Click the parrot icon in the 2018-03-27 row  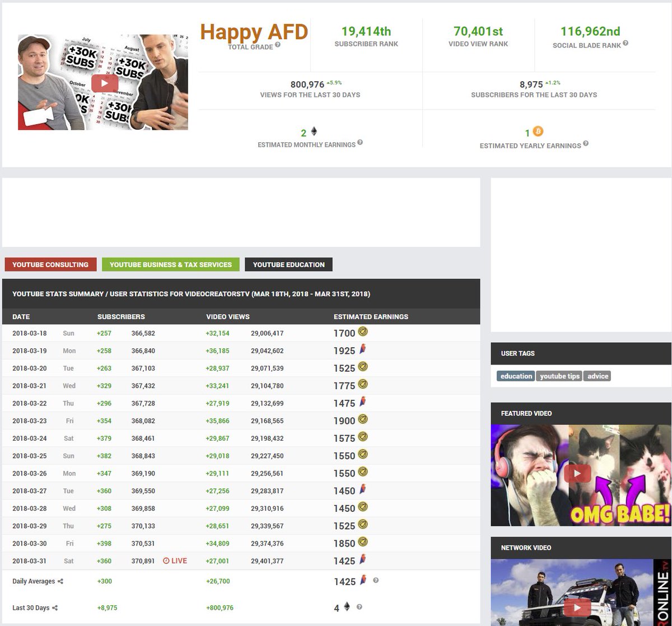tap(363, 489)
